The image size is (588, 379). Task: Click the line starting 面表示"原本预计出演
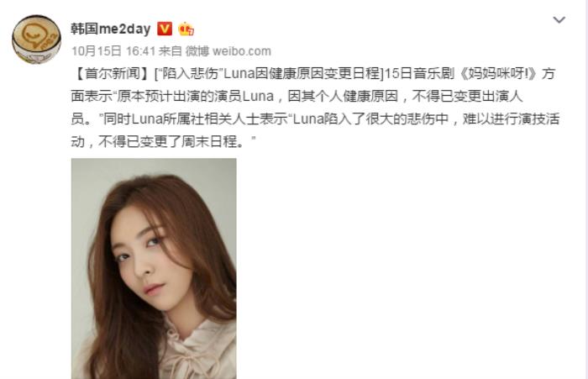click(297, 97)
